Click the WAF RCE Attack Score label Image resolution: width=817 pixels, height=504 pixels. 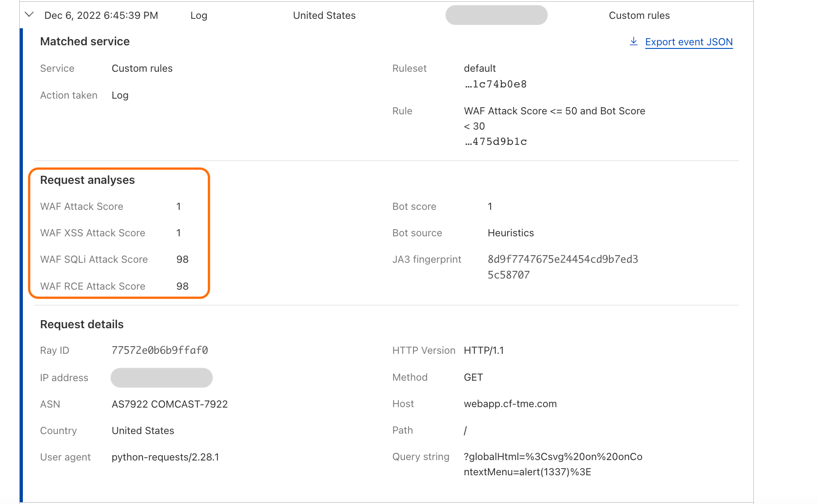click(x=92, y=286)
